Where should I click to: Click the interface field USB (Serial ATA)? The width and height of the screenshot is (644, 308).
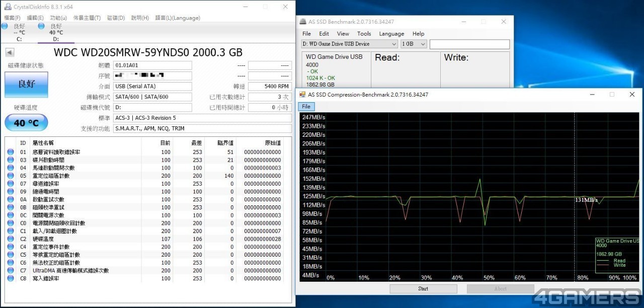click(x=152, y=87)
